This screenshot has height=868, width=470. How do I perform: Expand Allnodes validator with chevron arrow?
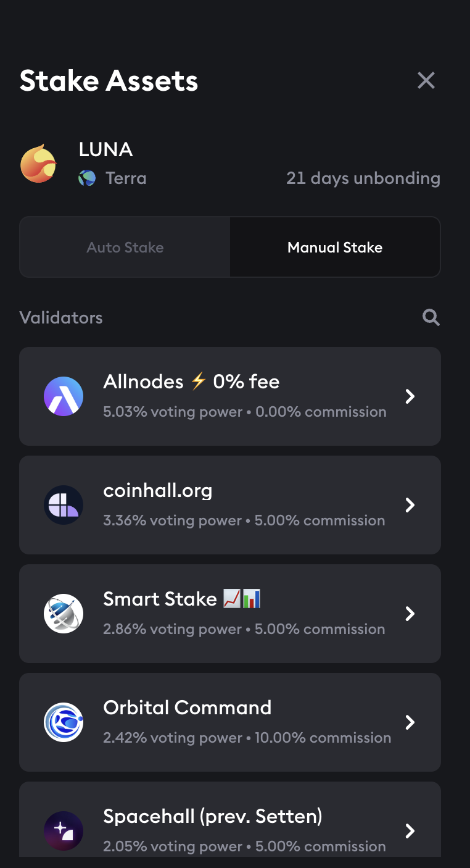click(410, 396)
